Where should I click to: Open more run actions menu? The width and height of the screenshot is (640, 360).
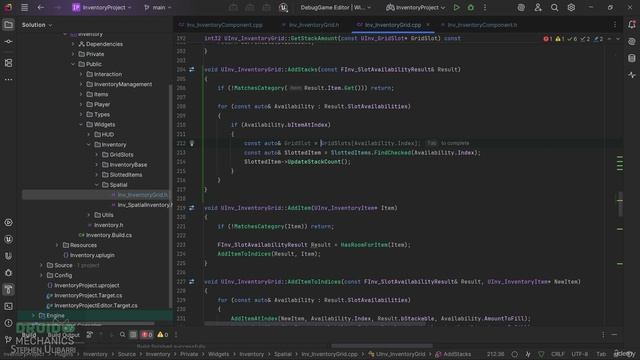pos(485,7)
